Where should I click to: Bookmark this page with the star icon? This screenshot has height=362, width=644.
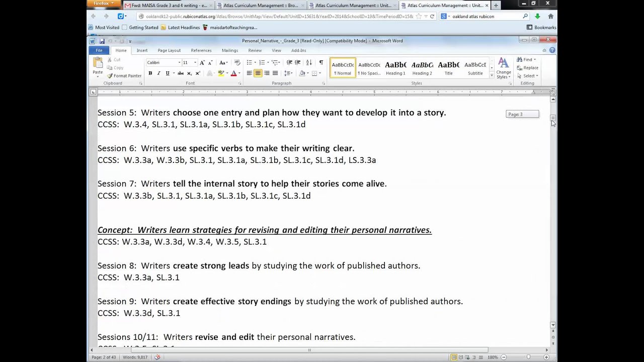419,16
